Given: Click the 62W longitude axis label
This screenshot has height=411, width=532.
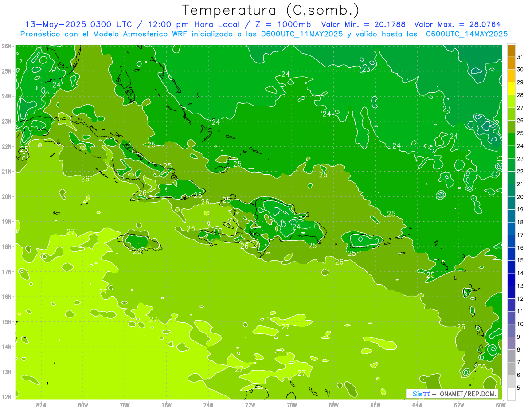Looking at the screenshot, I should point(459,405).
